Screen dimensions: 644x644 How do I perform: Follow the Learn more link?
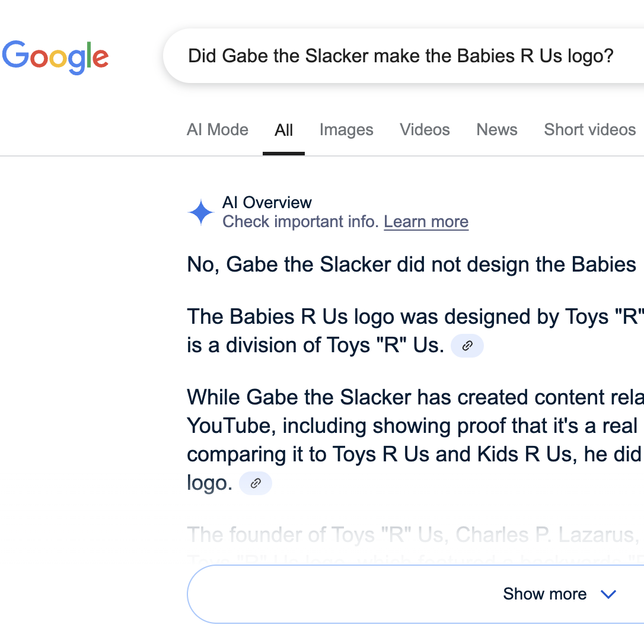point(426,222)
